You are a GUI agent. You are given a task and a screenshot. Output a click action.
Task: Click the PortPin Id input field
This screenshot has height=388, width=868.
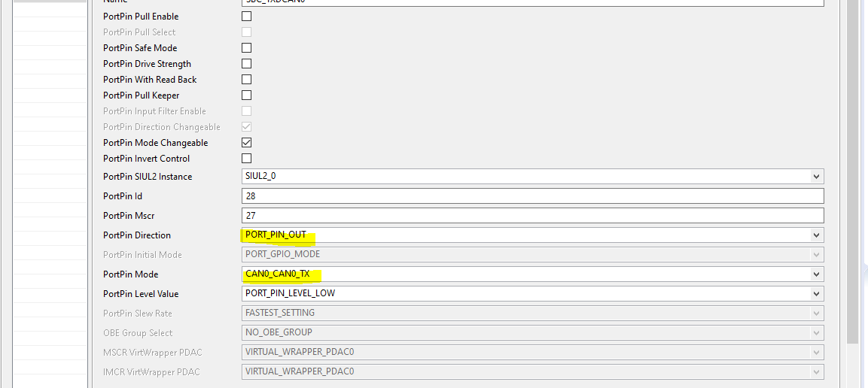(x=531, y=196)
